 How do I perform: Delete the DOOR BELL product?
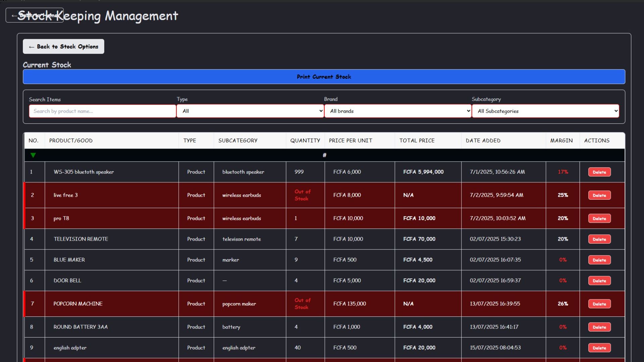(x=599, y=281)
